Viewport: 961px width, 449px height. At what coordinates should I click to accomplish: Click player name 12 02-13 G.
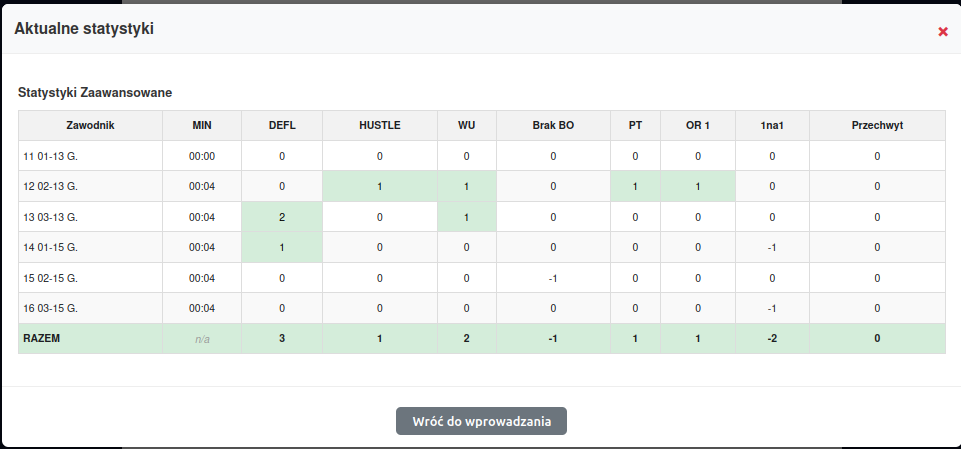[x=50, y=187]
